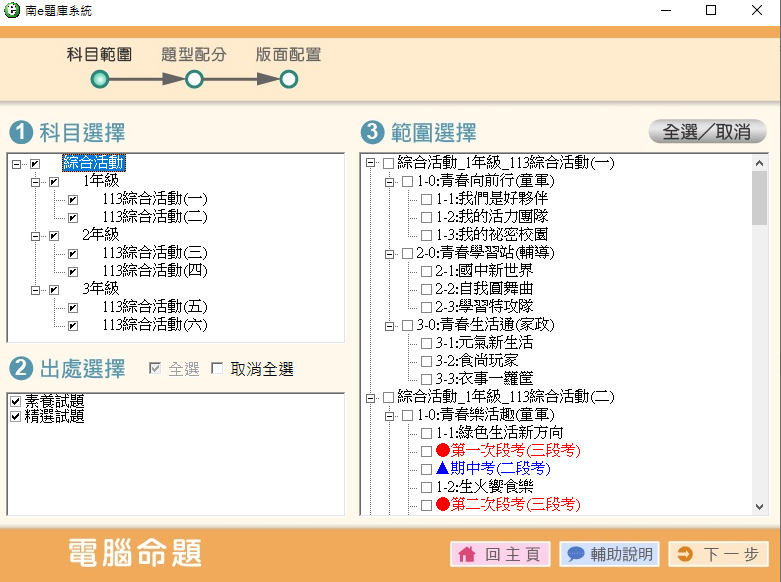Click the 南e題庫系統 app icon in title bar
The image size is (781, 582).
[12, 11]
